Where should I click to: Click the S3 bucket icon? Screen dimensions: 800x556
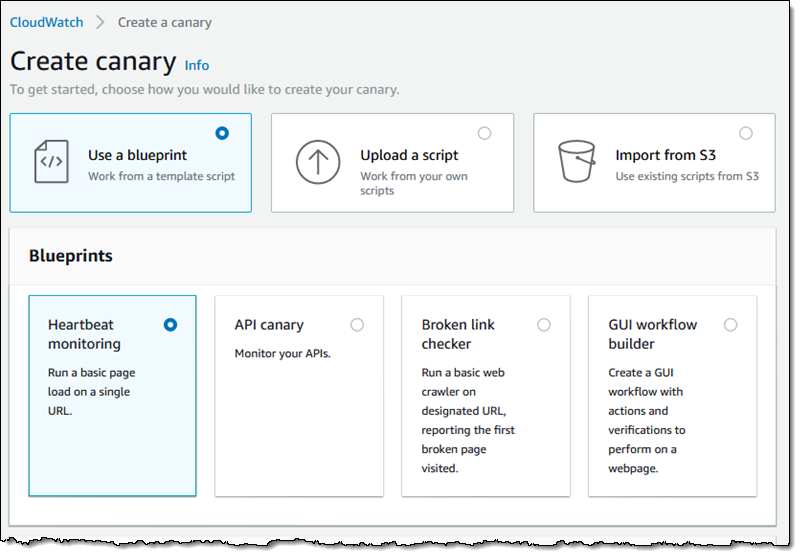click(577, 161)
